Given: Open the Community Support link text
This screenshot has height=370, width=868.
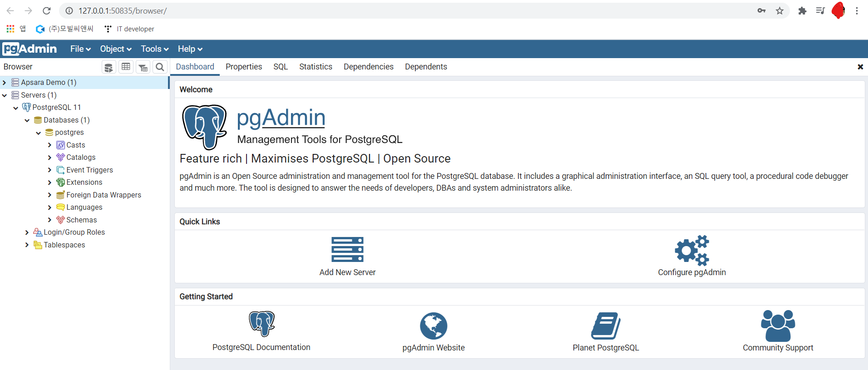Looking at the screenshot, I should pos(778,348).
